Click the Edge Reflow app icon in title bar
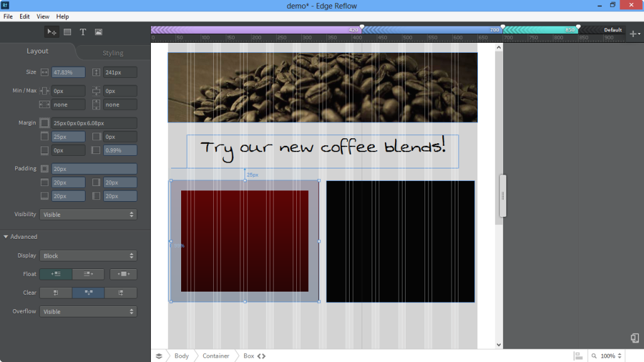This screenshot has height=362, width=644. (5, 5)
